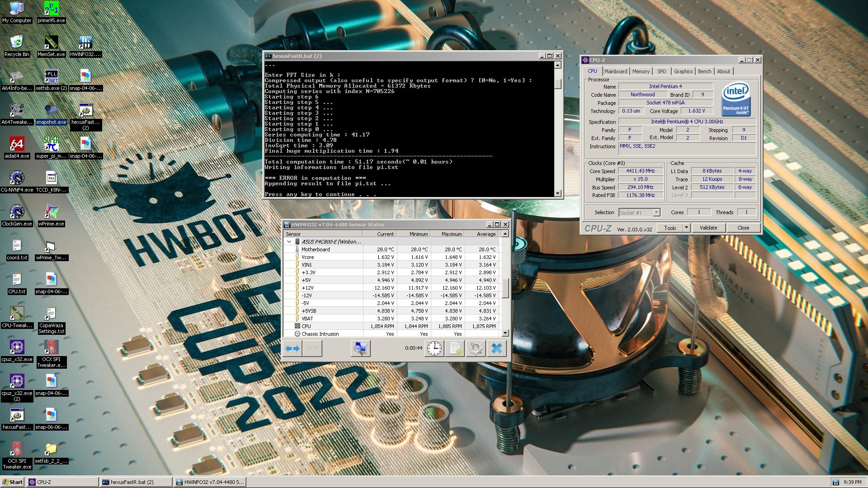
Task: Launch OCX SPI Tweaker.exe bottom desktop icon
Action: pyautogui.click(x=17, y=456)
